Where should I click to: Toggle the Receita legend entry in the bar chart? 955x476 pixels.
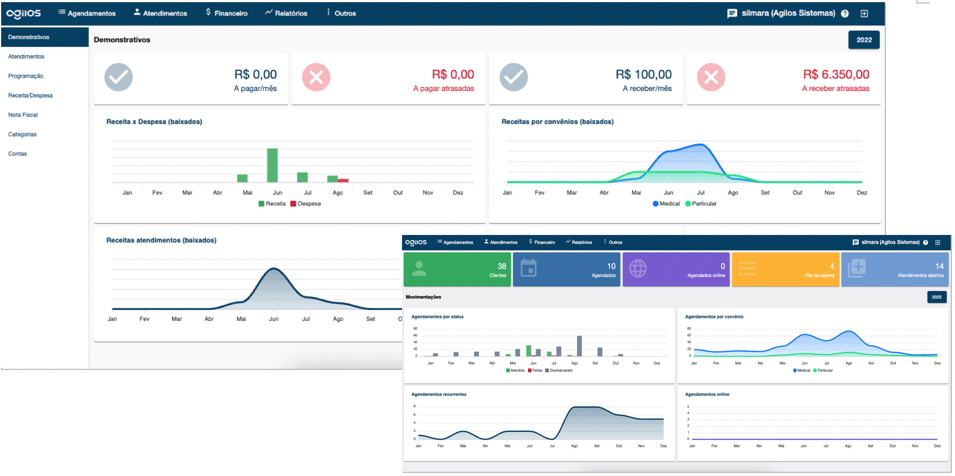272,203
